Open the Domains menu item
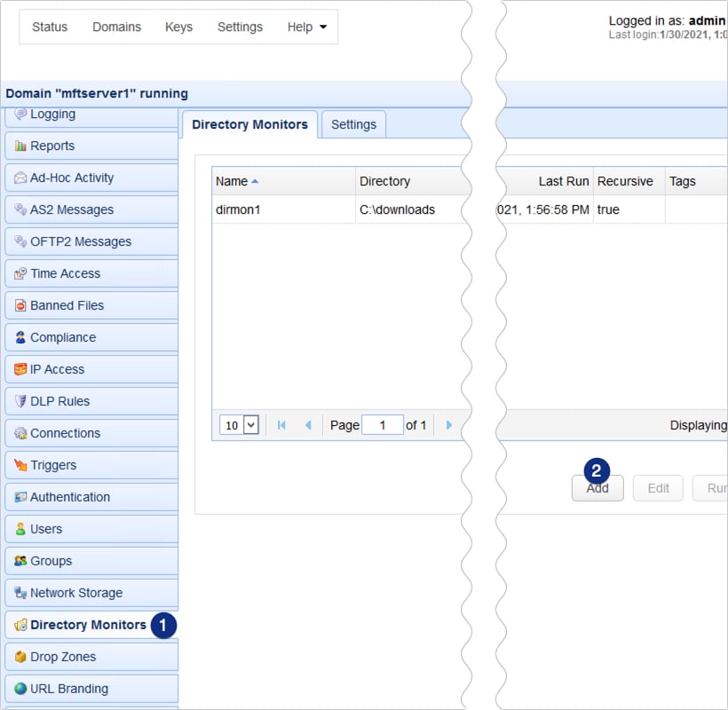 pos(116,27)
